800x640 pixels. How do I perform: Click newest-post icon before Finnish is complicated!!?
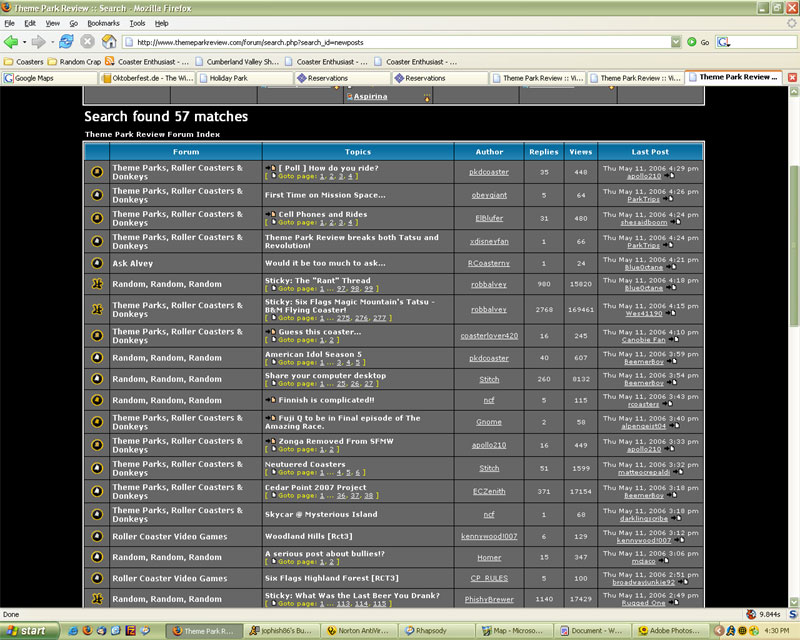(270, 400)
